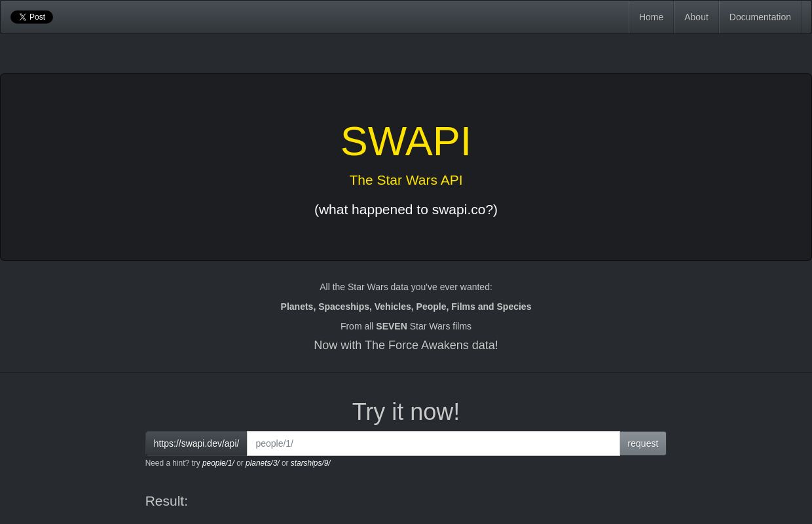Click the request button

(x=642, y=443)
